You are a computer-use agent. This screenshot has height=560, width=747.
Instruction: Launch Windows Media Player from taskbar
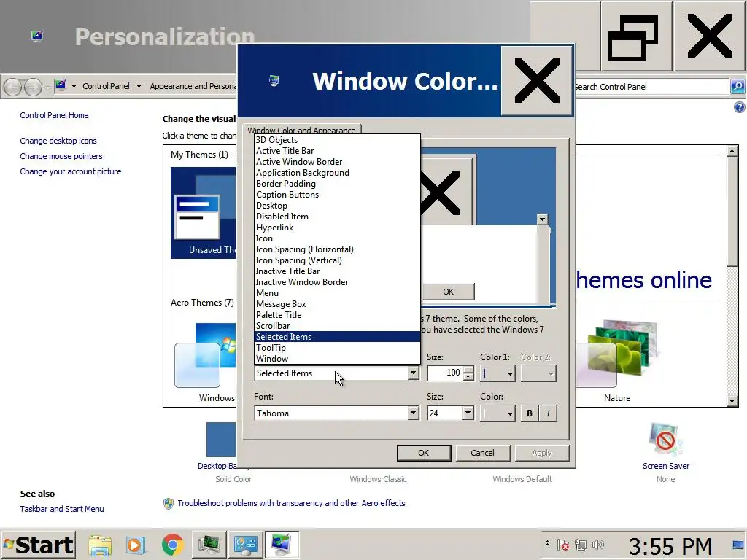click(135, 545)
